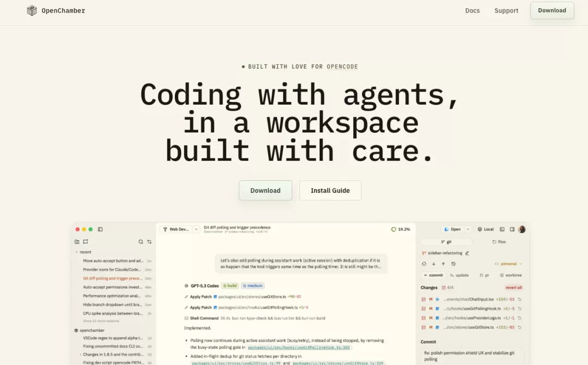Revert useProviderLogo.ts with its undo icon

point(520,318)
